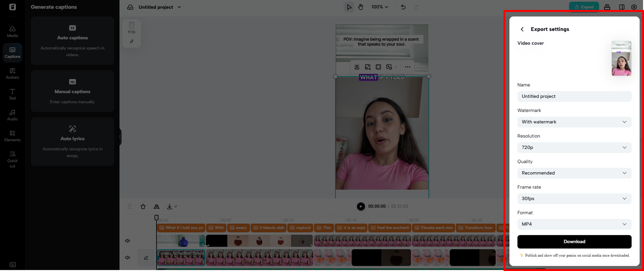Choose the Manual captions card

(72, 91)
